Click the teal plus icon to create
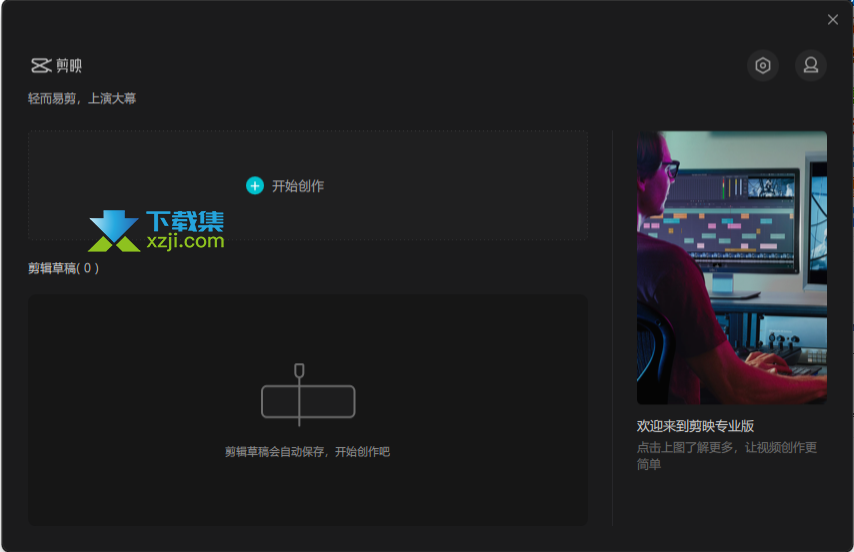The width and height of the screenshot is (854, 552). pos(255,186)
